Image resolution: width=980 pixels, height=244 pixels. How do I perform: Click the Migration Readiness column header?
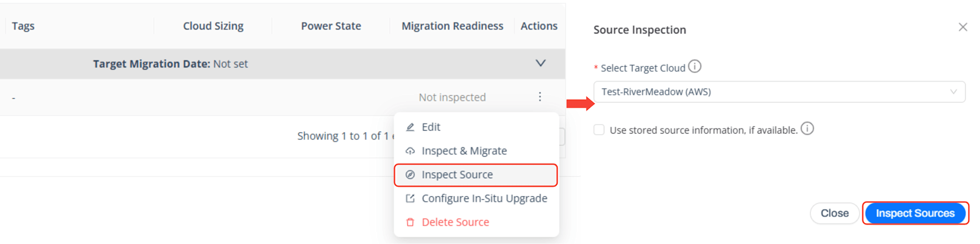point(452,26)
